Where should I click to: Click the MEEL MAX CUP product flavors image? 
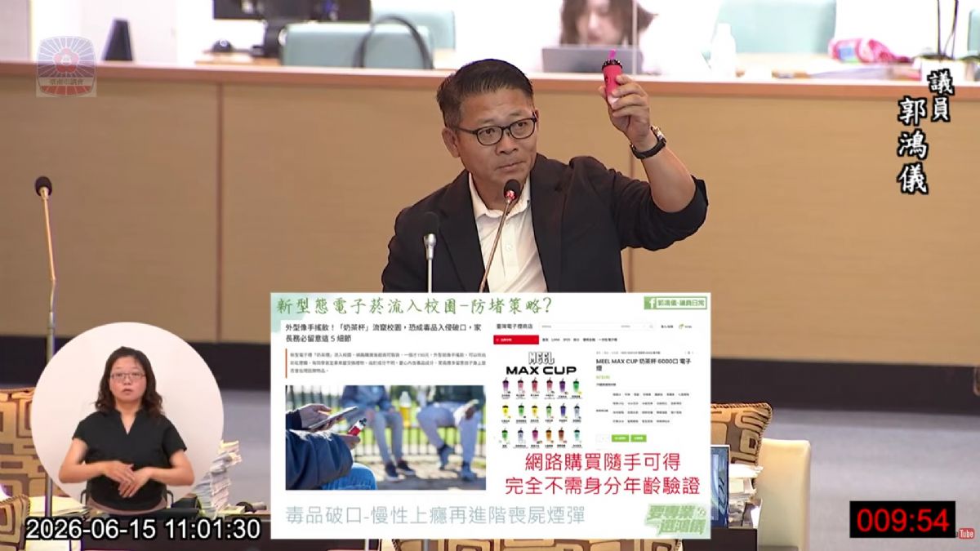tap(541, 400)
